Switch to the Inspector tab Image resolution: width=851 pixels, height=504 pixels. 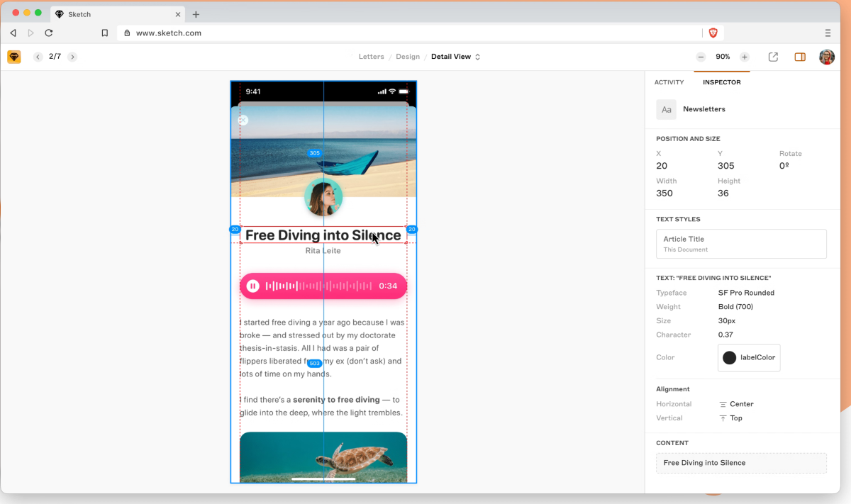click(722, 82)
